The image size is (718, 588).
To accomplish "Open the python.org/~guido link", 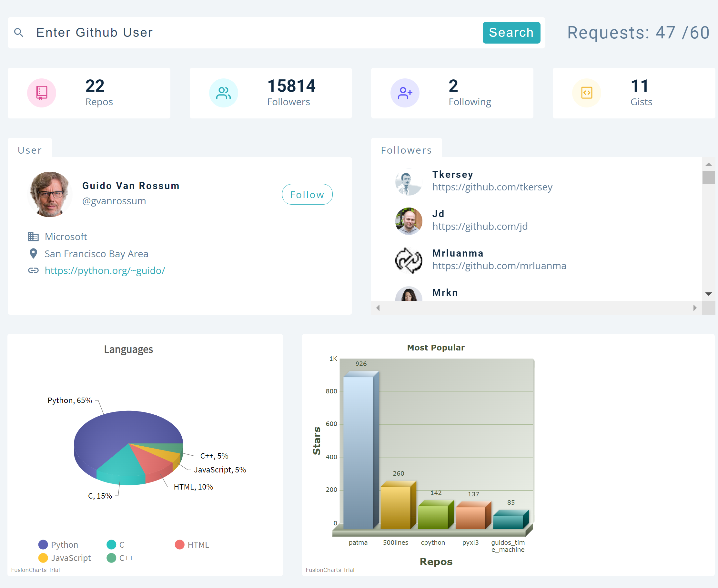I will (x=105, y=271).
